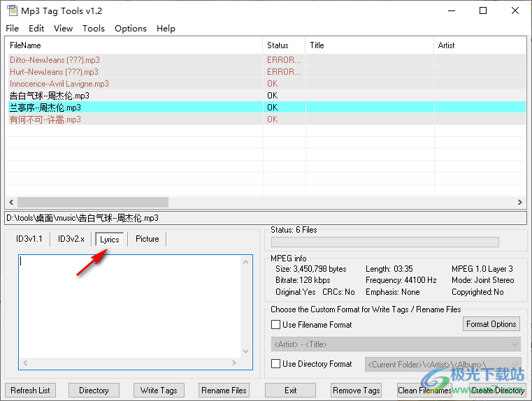This screenshot has height=401, width=532.
Task: Switch to the ID3v2.x tab
Action: coord(71,239)
